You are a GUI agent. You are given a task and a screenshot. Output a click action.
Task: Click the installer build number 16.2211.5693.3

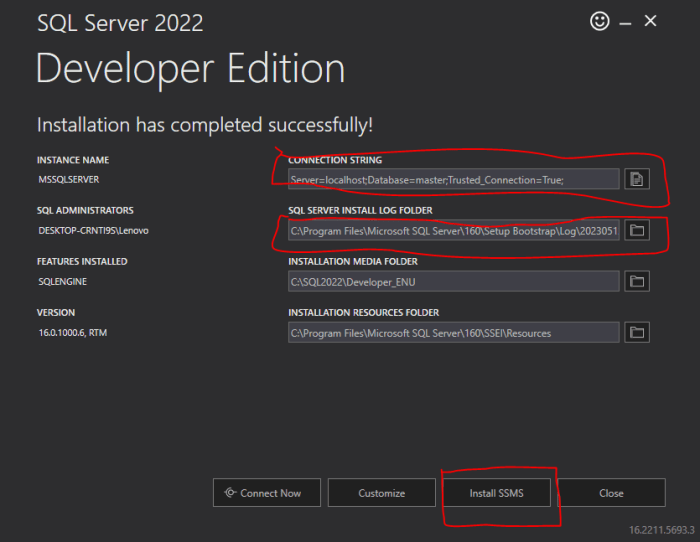pos(662,530)
